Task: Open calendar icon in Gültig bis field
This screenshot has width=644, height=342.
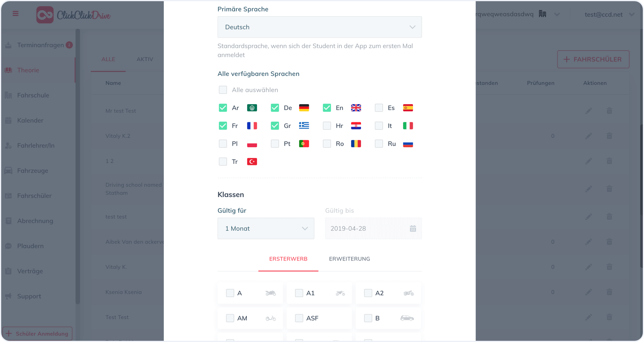Action: tap(413, 229)
